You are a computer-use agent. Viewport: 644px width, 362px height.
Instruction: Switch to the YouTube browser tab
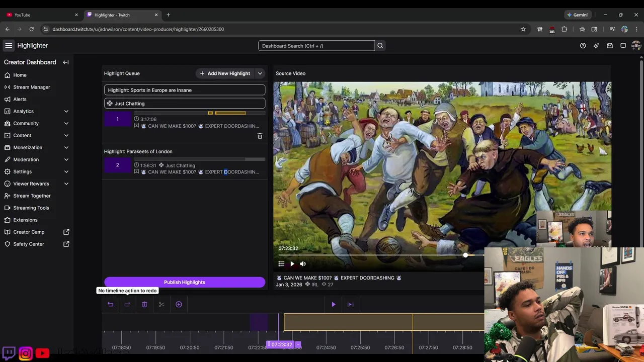(42, 15)
